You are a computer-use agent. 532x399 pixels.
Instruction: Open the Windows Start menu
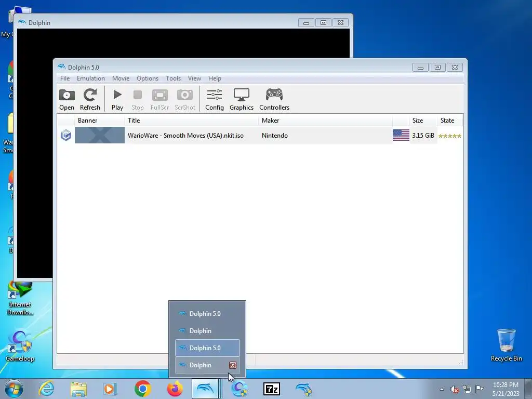14,389
